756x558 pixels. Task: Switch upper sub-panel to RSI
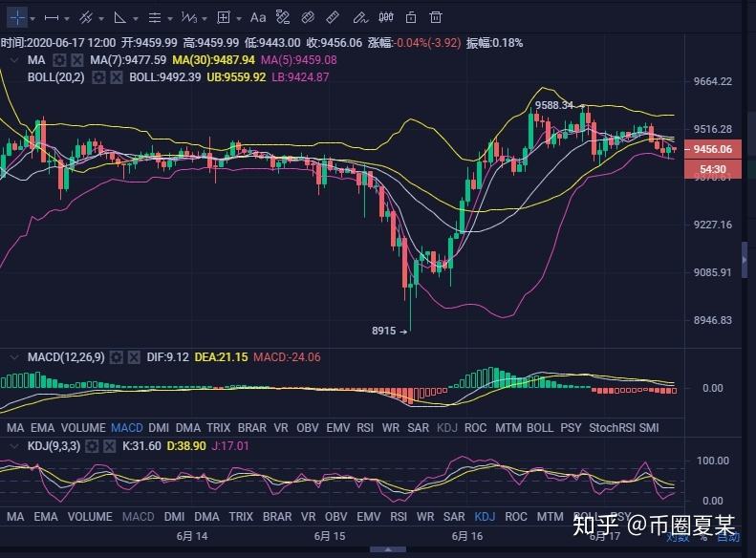tap(365, 428)
